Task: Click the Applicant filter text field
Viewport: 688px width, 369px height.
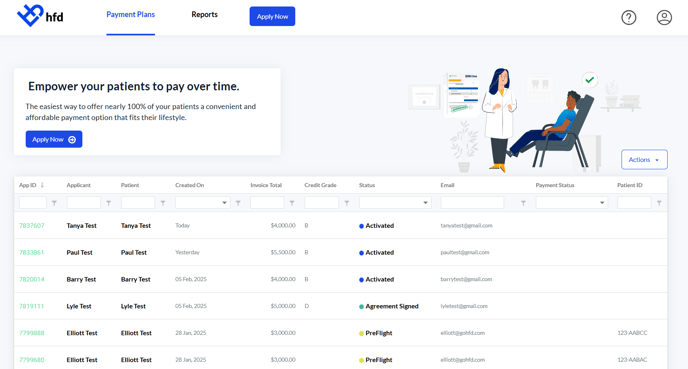Action: (83, 203)
